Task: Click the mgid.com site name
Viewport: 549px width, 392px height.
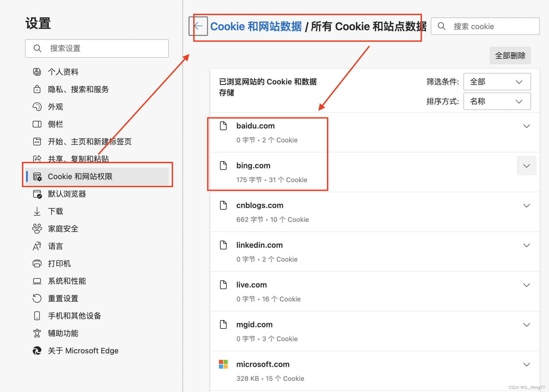Action: click(254, 324)
